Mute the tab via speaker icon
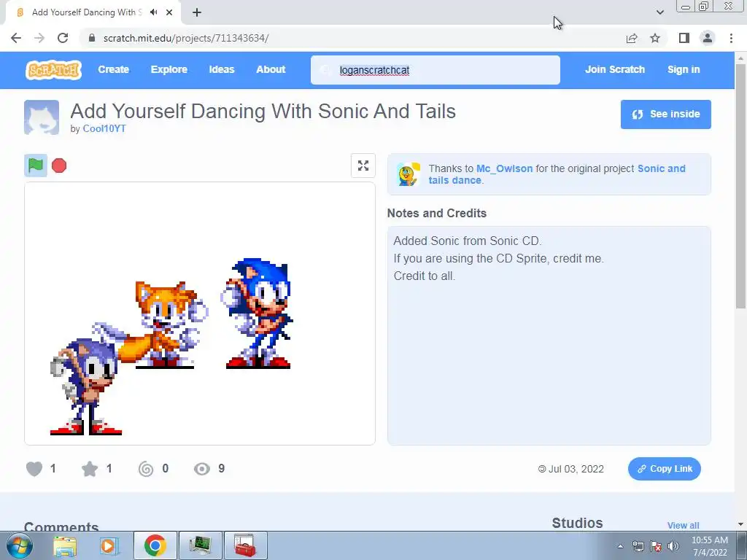Screen dimensions: 747x560 [153, 12]
